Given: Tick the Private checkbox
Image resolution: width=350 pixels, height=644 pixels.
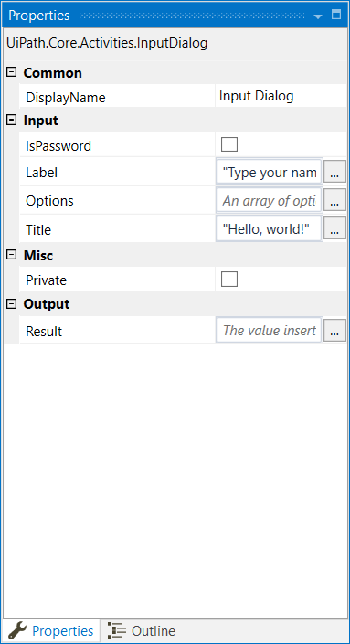Looking at the screenshot, I should (229, 280).
